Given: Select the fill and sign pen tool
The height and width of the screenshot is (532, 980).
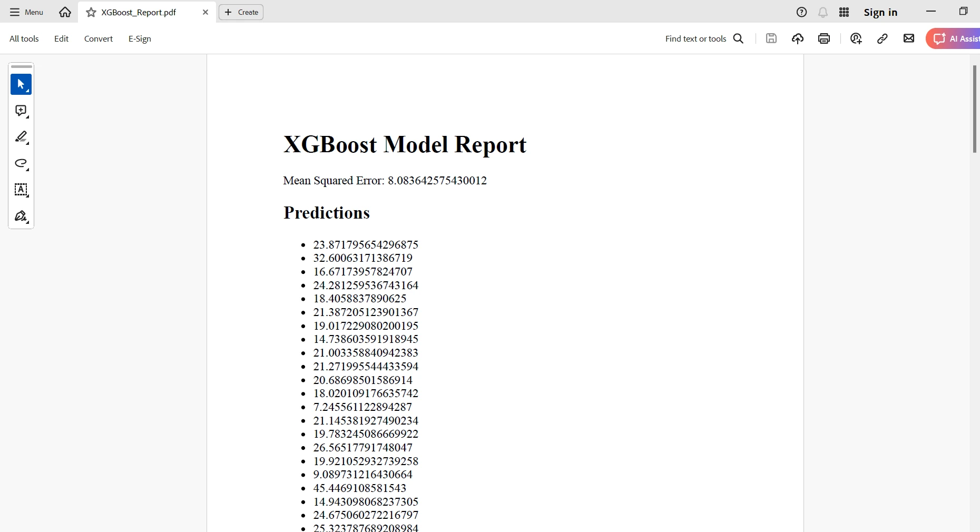Looking at the screenshot, I should 21,216.
